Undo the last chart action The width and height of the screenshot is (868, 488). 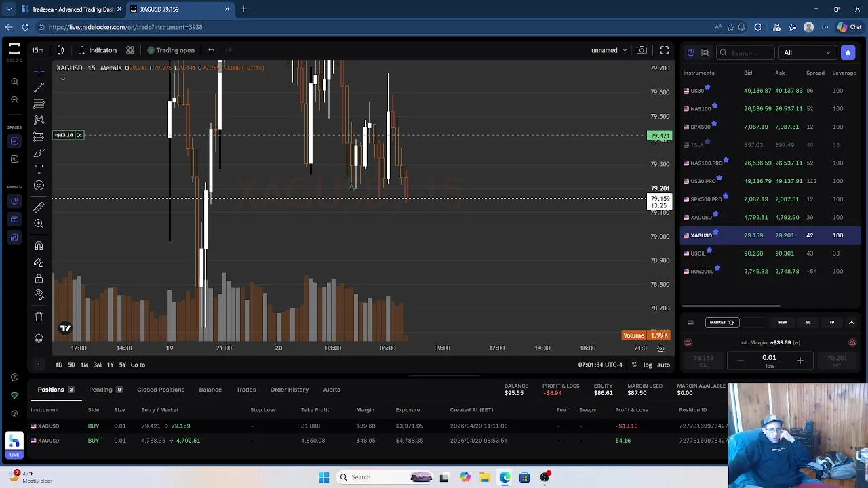coord(212,50)
